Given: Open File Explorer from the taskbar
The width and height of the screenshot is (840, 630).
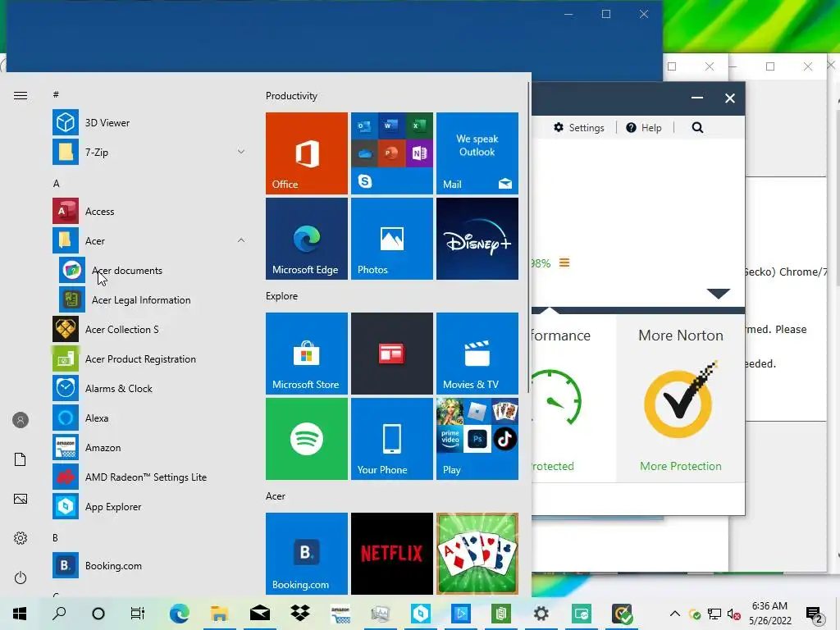Looking at the screenshot, I should [x=219, y=614].
